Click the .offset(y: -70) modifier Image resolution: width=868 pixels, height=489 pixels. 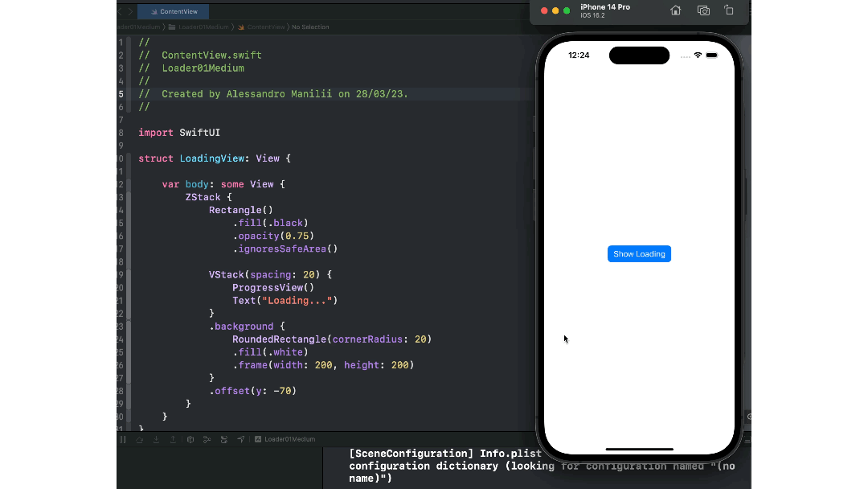pos(253,391)
